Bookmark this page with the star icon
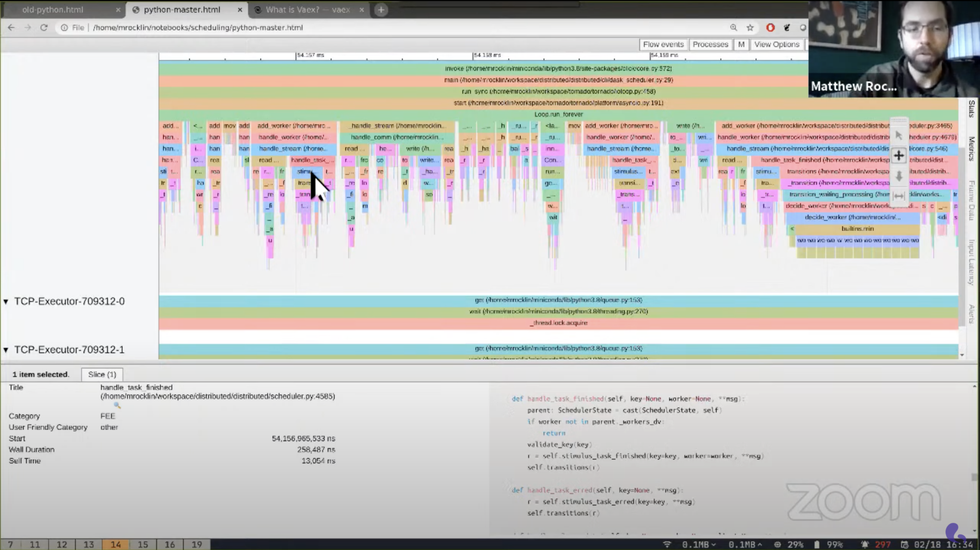980x550 pixels. point(750,28)
